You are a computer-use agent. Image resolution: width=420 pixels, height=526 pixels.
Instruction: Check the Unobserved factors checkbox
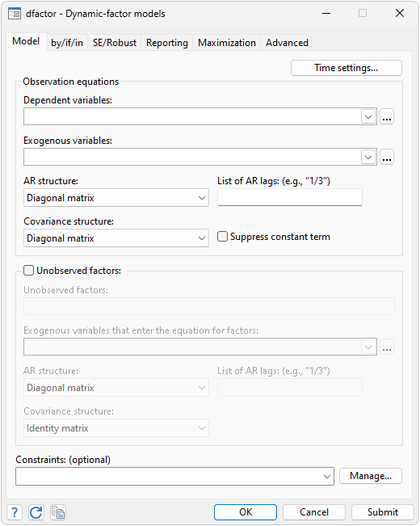(x=28, y=271)
